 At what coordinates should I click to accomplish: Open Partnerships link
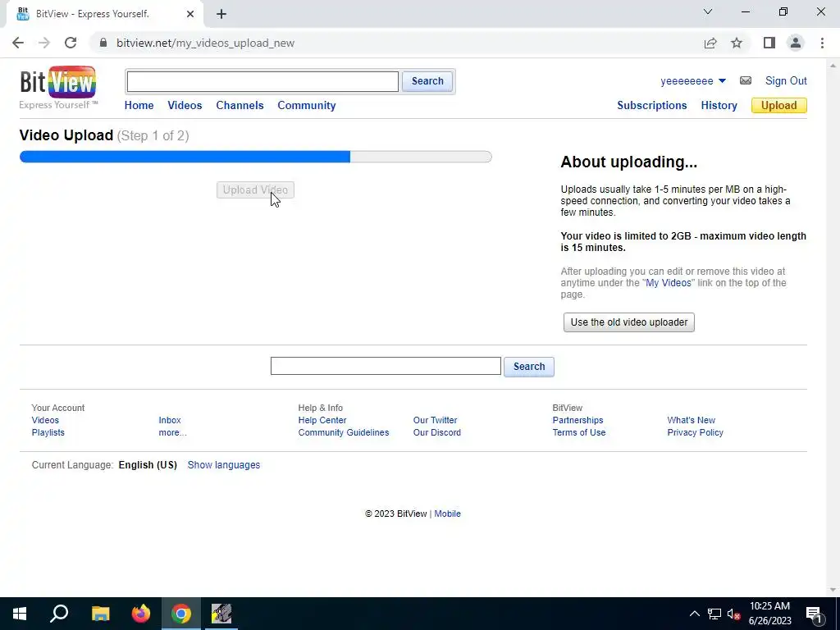point(577,420)
